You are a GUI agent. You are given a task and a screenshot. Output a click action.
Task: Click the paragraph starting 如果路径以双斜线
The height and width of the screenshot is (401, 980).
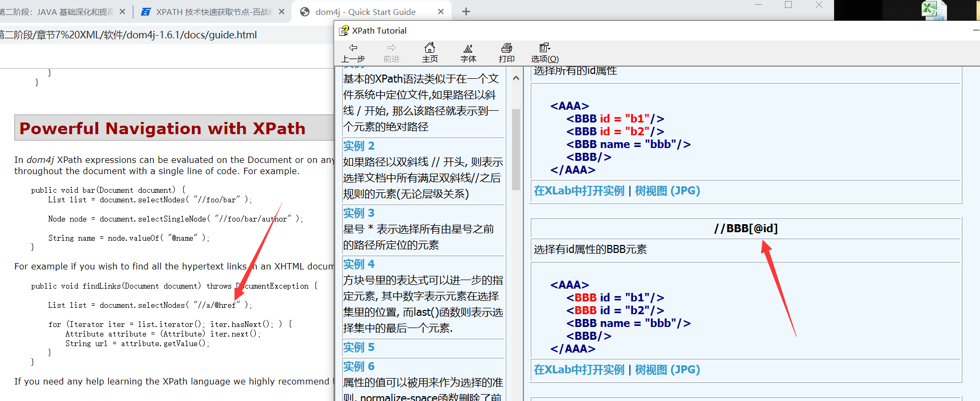pyautogui.click(x=423, y=178)
